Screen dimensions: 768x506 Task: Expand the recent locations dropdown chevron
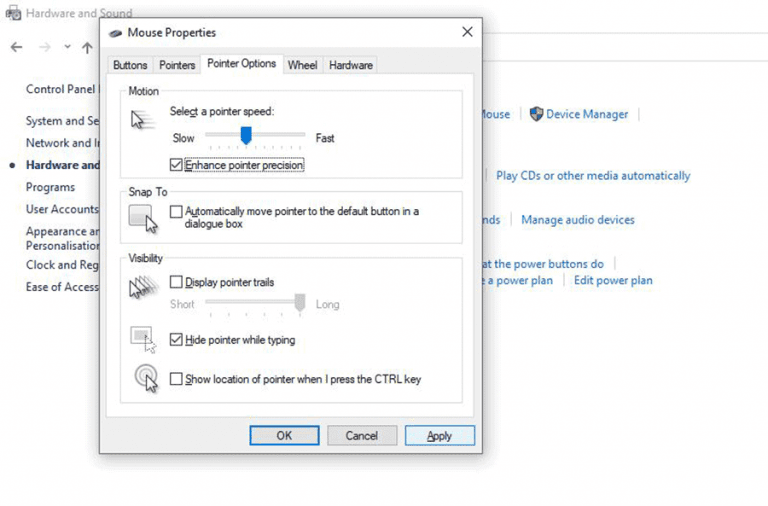pyautogui.click(x=67, y=47)
